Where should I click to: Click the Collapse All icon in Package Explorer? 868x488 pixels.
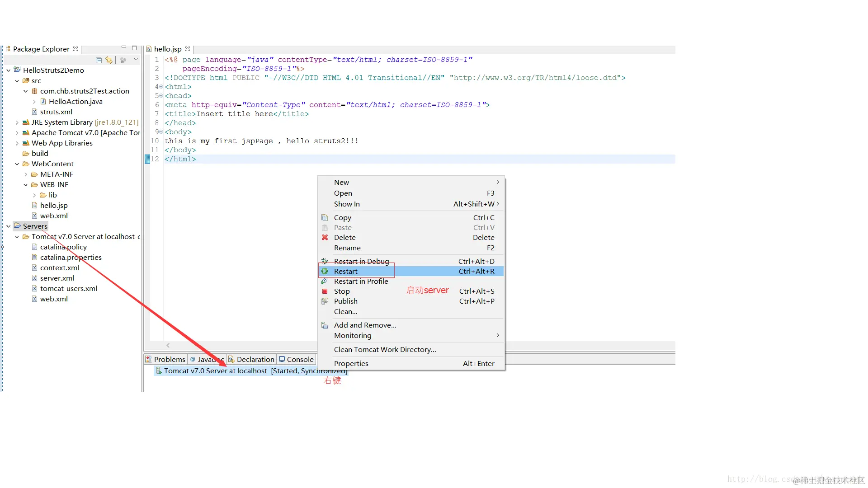tap(99, 60)
